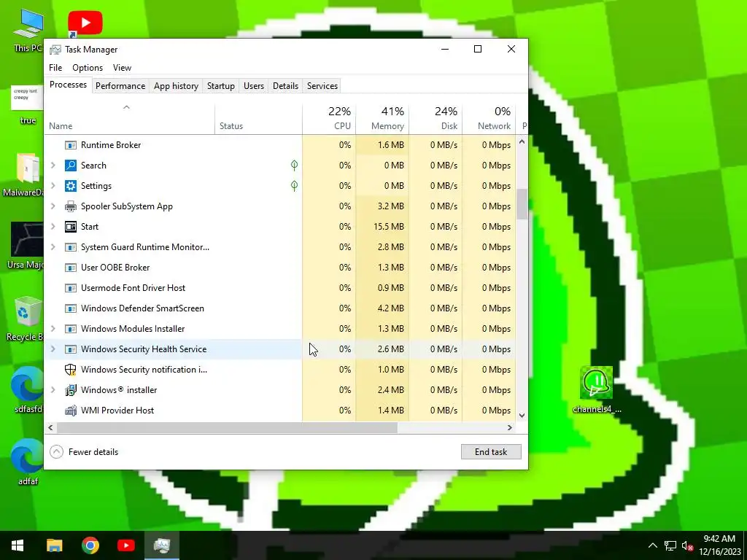The image size is (747, 560).
Task: Click the Settings row suspended leaf icon
Action: pos(295,186)
